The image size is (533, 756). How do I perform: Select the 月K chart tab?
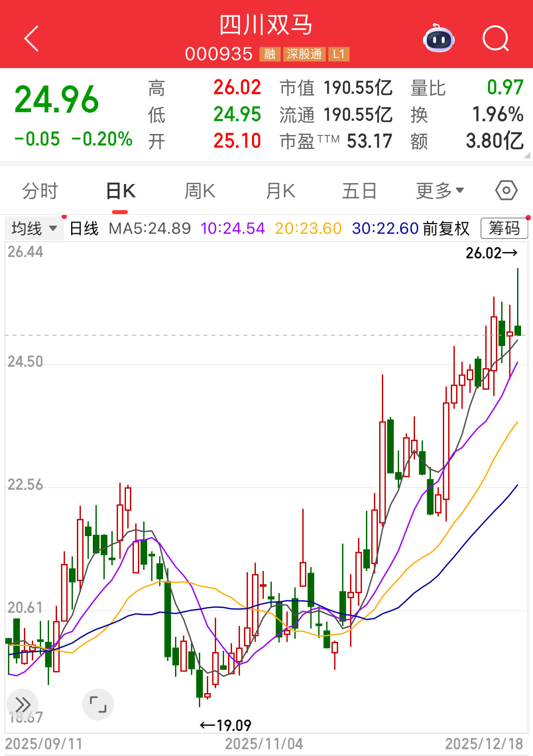click(x=280, y=191)
